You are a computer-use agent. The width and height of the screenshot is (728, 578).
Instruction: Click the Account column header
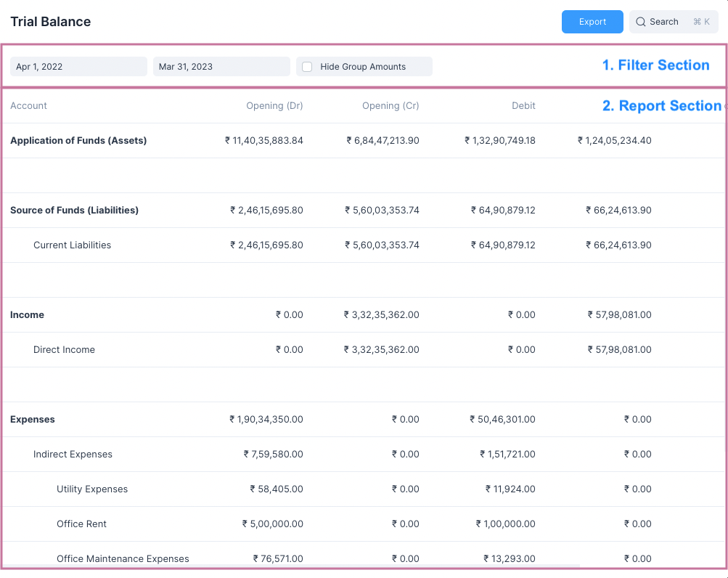(28, 106)
